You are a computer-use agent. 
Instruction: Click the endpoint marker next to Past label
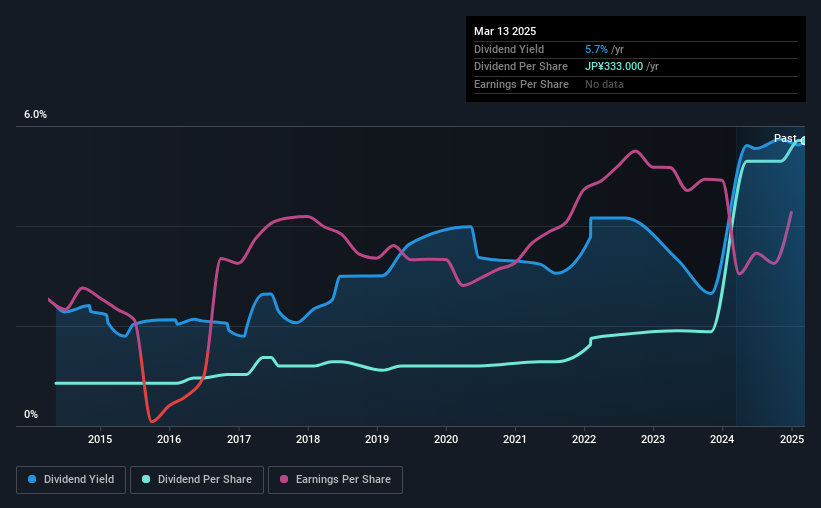(804, 140)
